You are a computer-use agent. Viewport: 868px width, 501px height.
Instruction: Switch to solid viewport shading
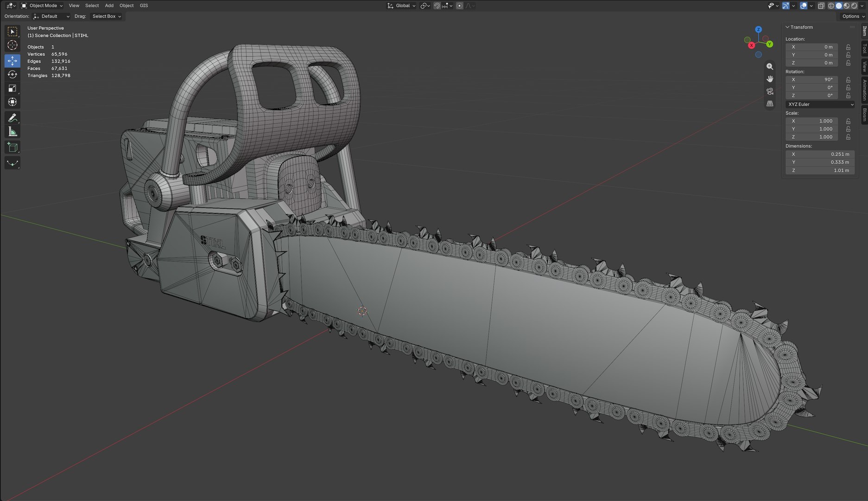coord(839,6)
